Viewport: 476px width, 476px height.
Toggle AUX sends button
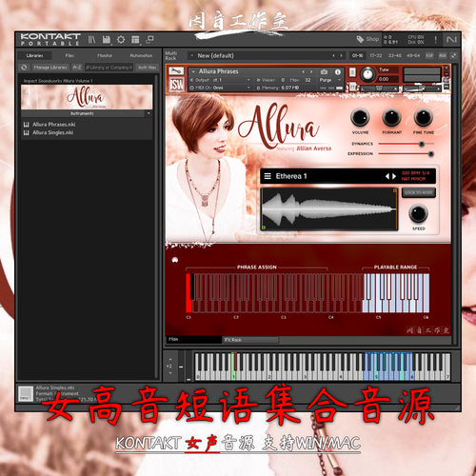[x=443, y=55]
